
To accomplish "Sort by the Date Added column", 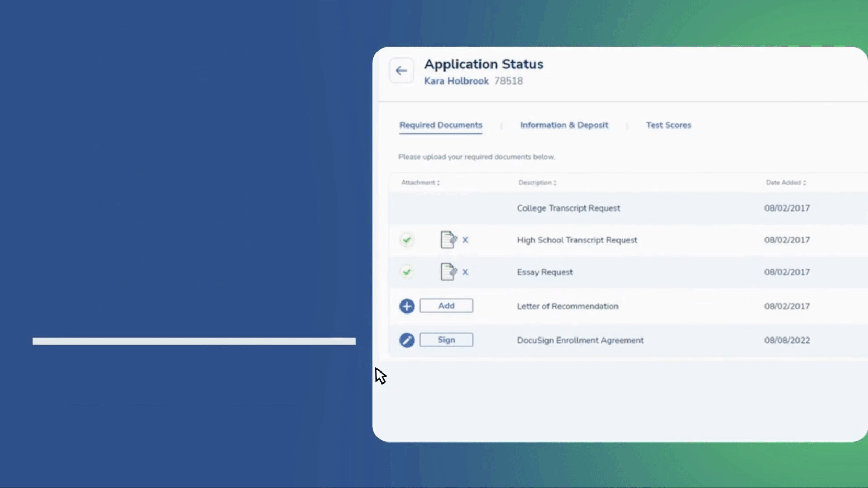I will click(785, 183).
